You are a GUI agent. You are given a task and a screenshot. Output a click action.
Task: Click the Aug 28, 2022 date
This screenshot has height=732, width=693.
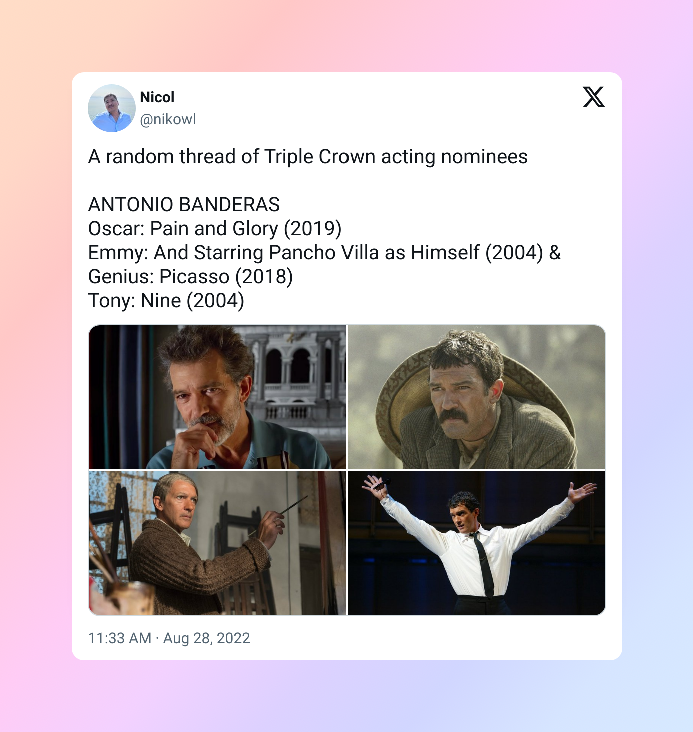pos(206,638)
